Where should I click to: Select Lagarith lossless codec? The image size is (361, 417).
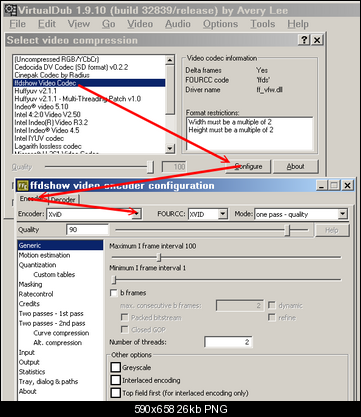click(x=89, y=146)
